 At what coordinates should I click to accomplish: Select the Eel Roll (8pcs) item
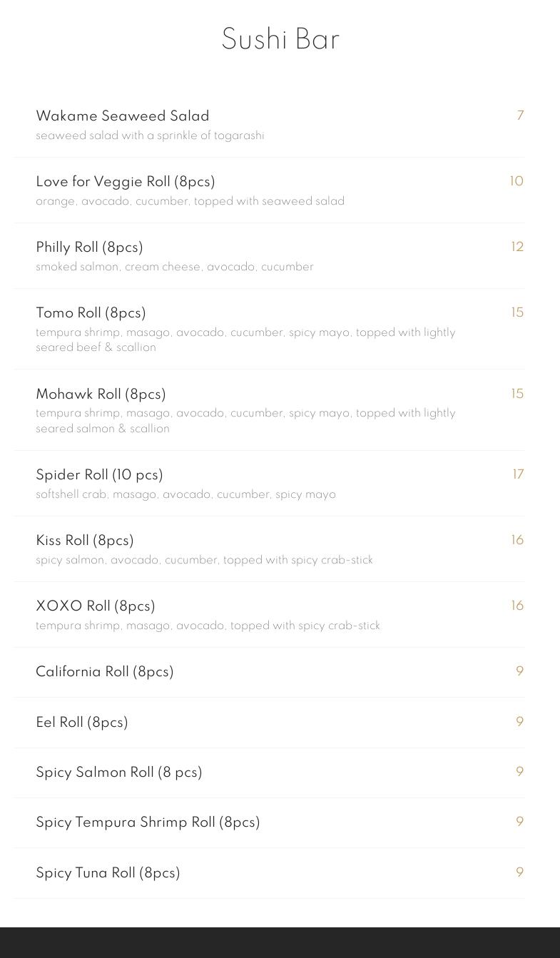pos(82,722)
